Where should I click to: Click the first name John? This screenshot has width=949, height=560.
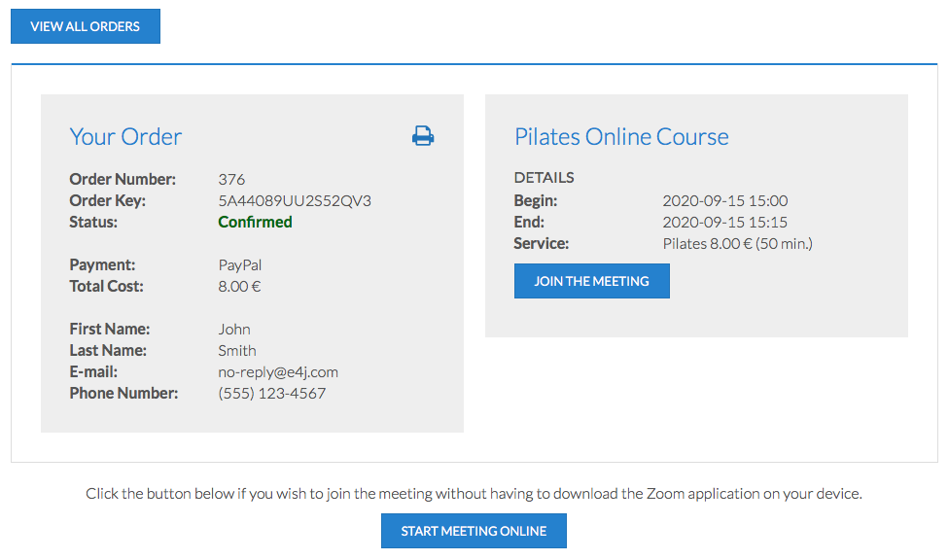tap(234, 330)
